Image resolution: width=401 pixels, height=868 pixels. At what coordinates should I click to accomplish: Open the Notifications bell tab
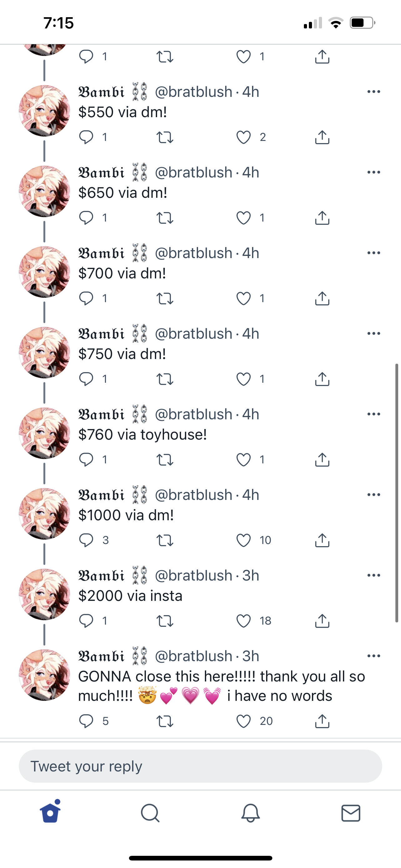click(x=250, y=813)
